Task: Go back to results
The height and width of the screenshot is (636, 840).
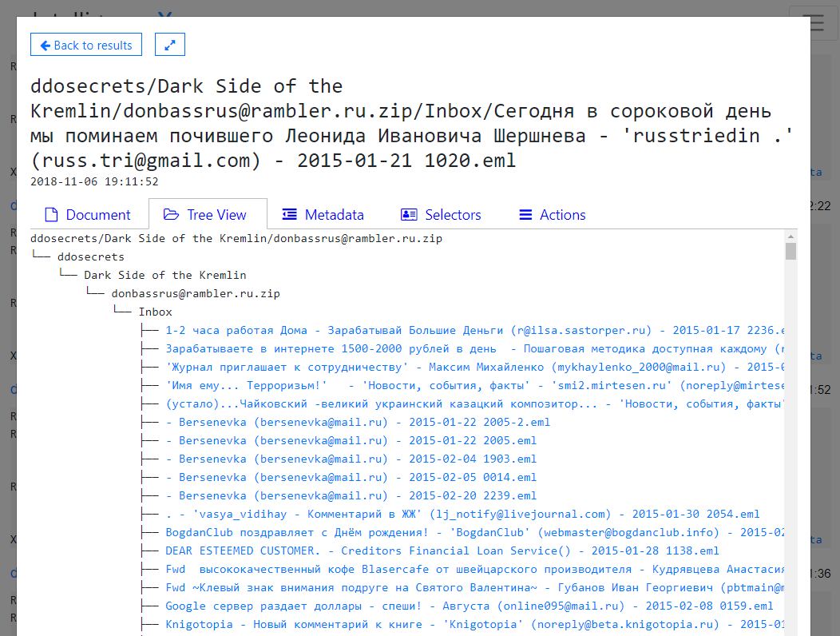Action: (x=86, y=45)
